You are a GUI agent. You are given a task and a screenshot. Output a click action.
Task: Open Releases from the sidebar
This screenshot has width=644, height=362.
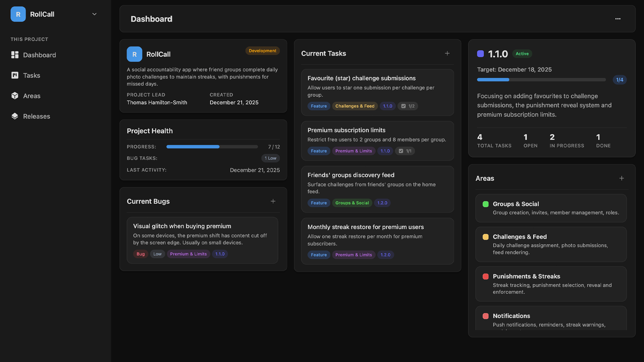(x=36, y=116)
